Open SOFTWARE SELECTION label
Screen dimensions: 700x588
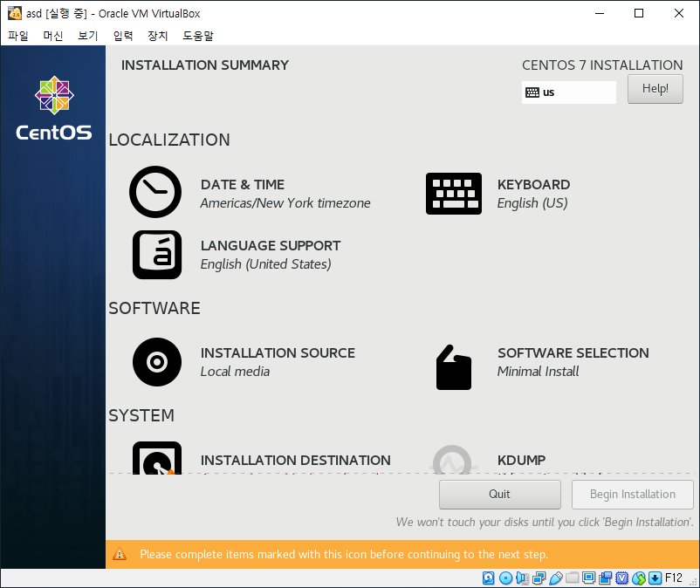573,353
